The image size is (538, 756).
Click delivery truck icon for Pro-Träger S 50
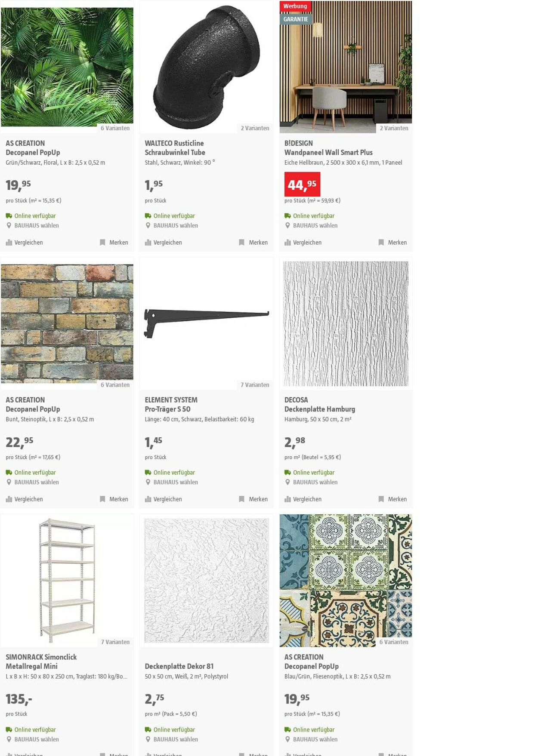coord(148,473)
